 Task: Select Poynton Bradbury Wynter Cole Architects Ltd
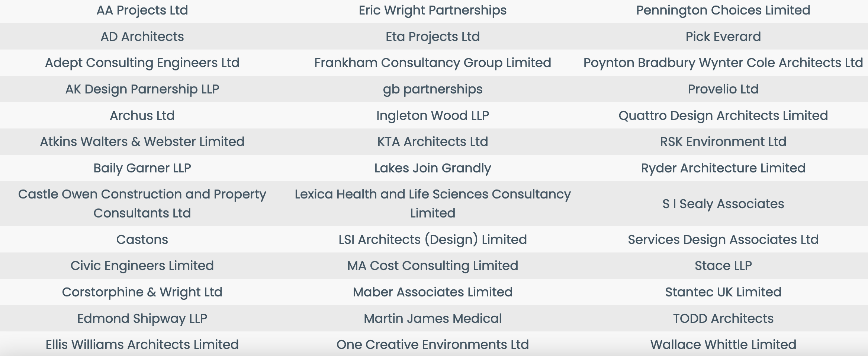[x=723, y=63]
